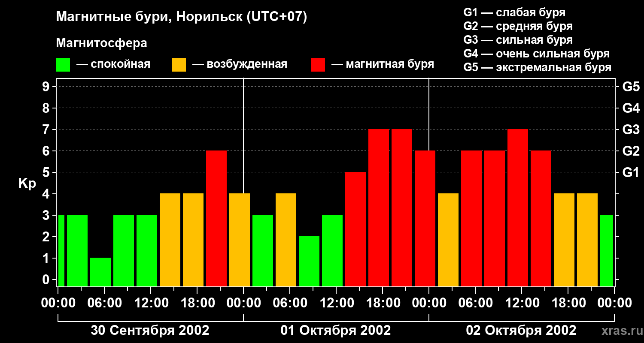Click the legend label '— спокойная'
This screenshot has width=644, height=343.
coord(113,65)
